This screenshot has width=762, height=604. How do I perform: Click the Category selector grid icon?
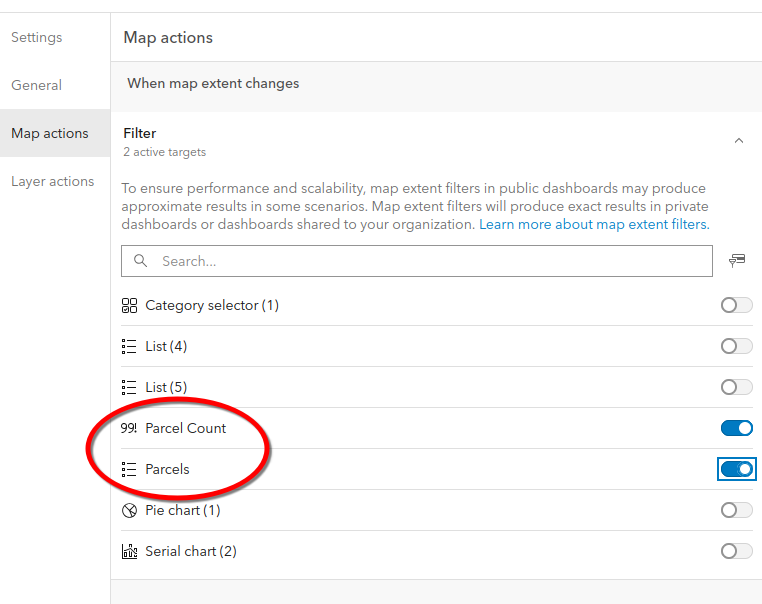click(128, 305)
